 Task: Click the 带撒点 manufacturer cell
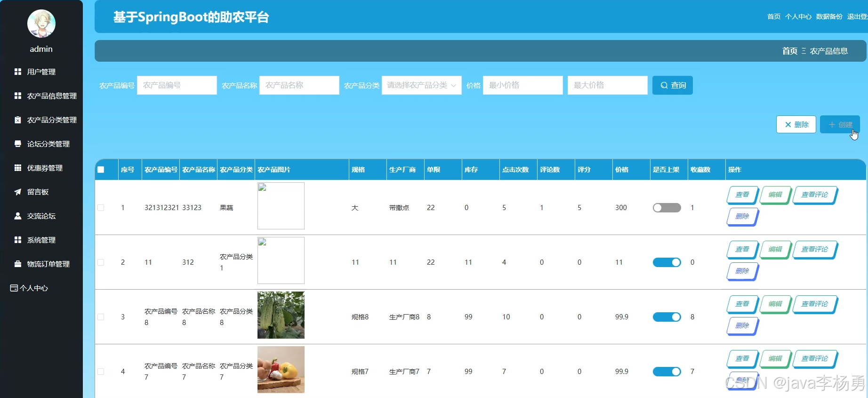point(399,208)
